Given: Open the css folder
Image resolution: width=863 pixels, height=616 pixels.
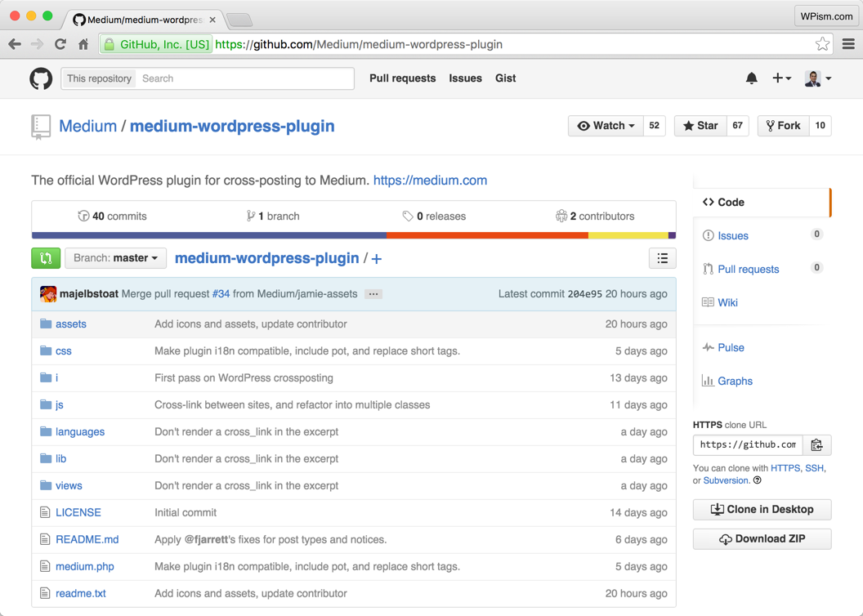Looking at the screenshot, I should 63,351.
